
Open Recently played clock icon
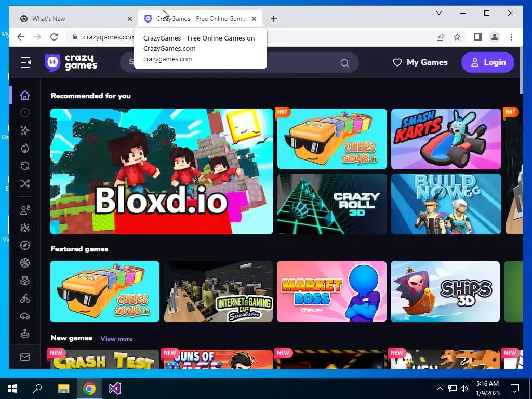(25, 113)
